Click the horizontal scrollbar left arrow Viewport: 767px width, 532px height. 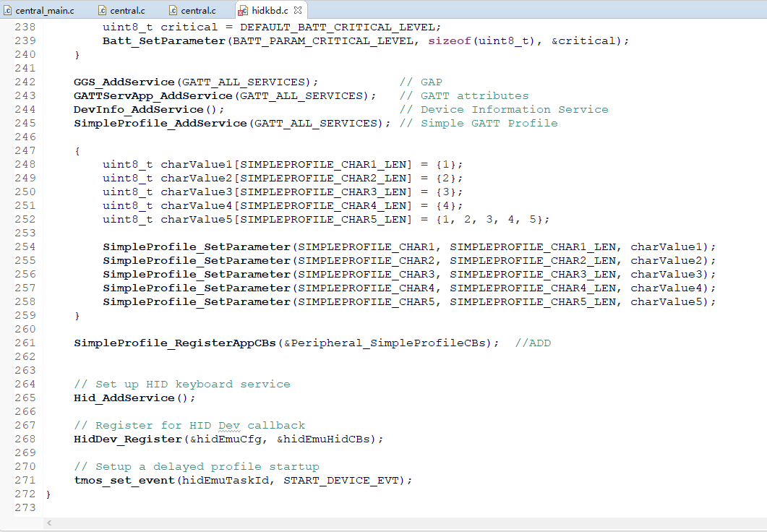pyautogui.click(x=49, y=523)
